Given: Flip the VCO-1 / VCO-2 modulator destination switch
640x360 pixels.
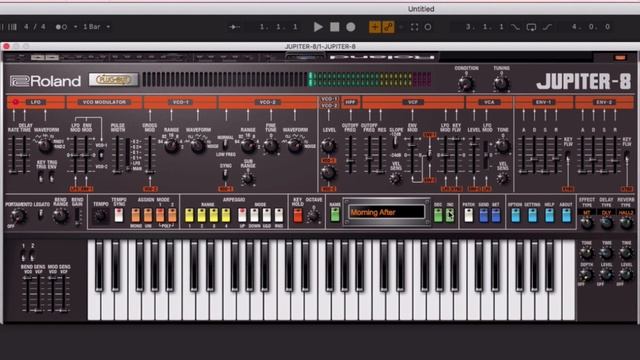Looking at the screenshot, I should 101,155.
